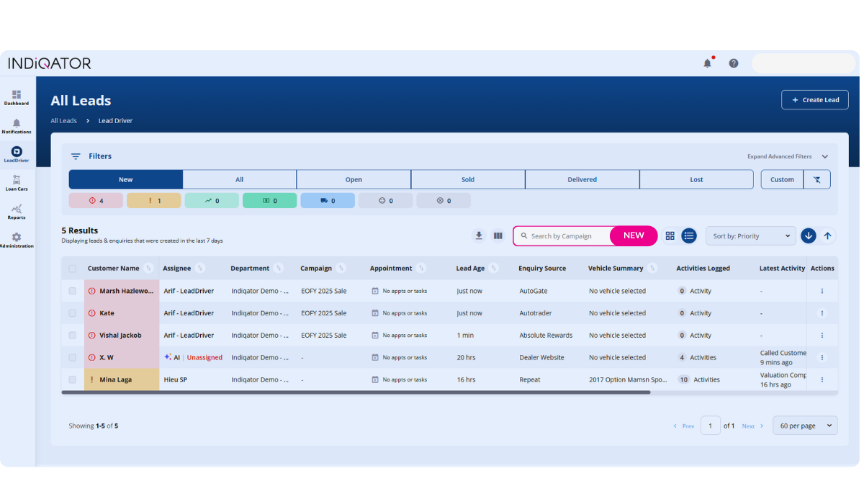Open the notifications bell in top bar
Image resolution: width=864 pixels, height=504 pixels.
(x=707, y=63)
